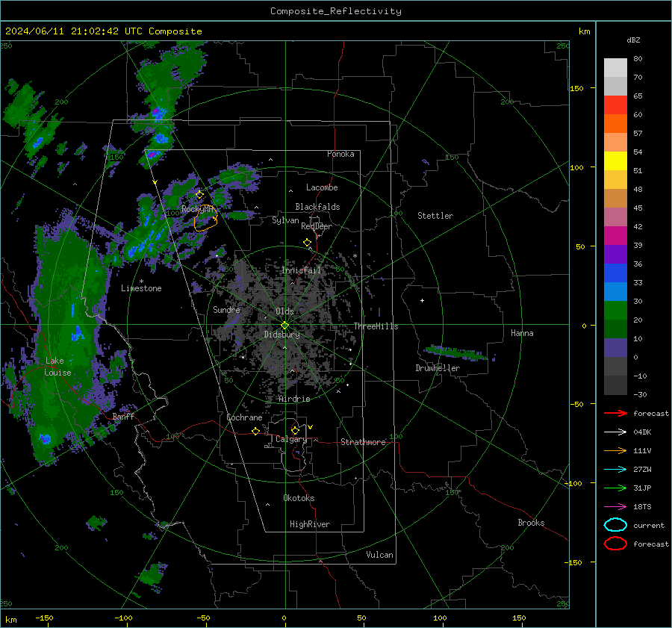672x628 pixels.
Task: Click the Cochrane town label
Action: pos(244,417)
